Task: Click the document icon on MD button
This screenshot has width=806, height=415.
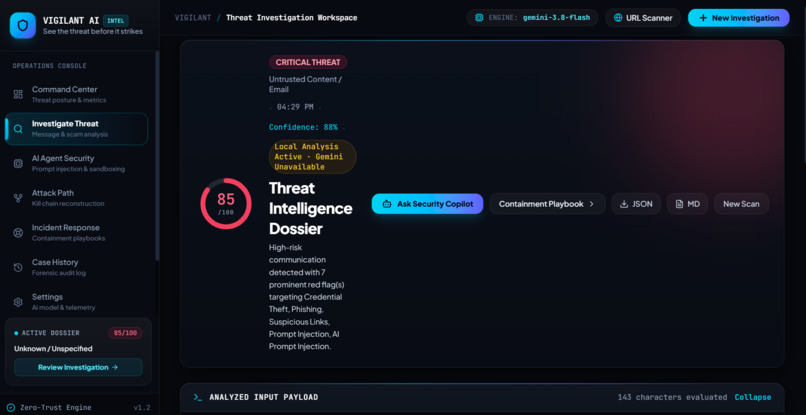Action: 679,204
